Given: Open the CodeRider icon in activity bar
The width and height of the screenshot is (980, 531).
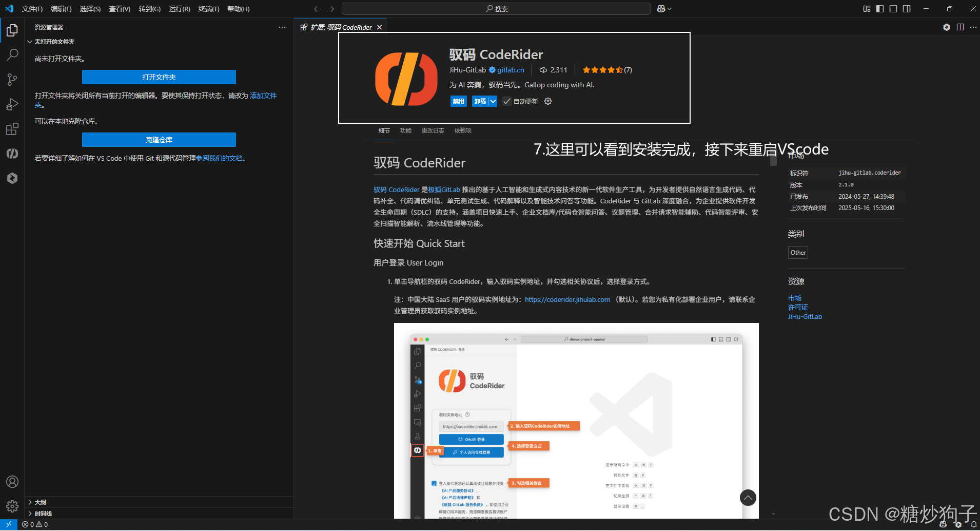Looking at the screenshot, I should click(x=12, y=154).
